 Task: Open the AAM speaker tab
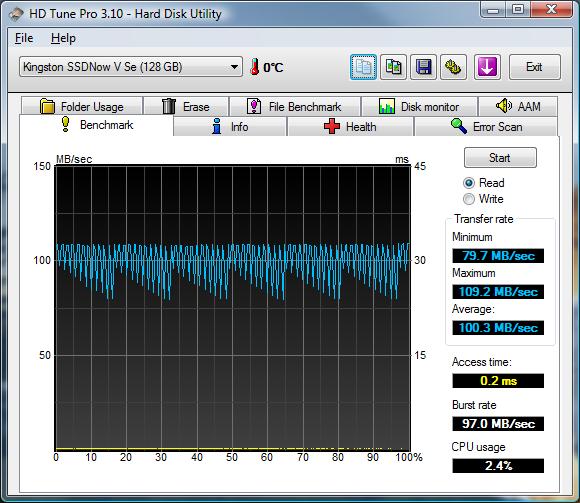518,107
